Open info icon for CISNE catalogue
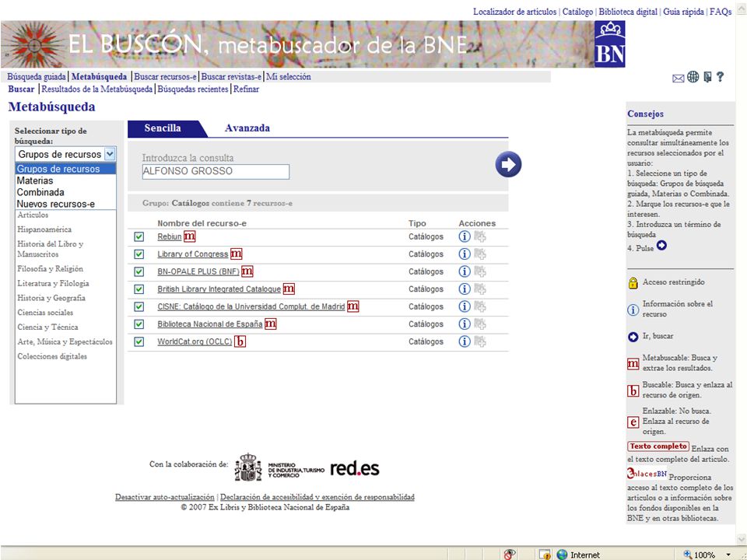Screen dimensions: 747x560 tap(465, 306)
